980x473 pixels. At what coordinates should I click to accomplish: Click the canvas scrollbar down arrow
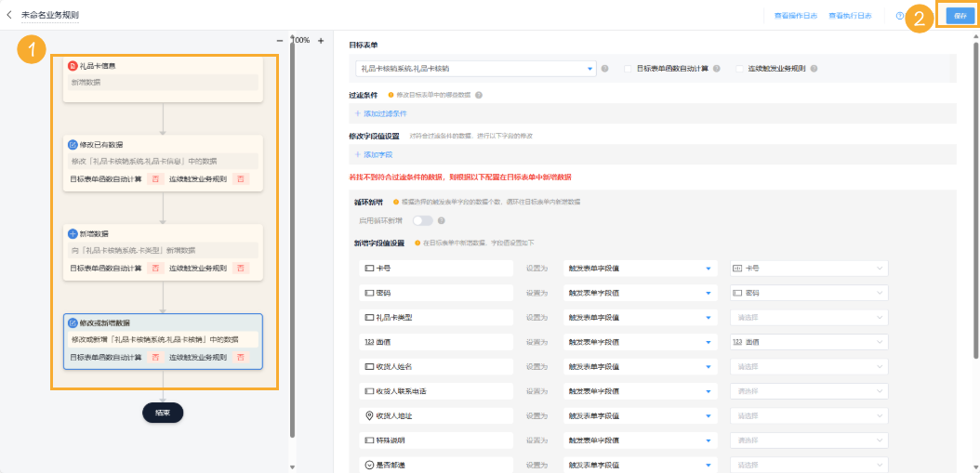pos(292,467)
